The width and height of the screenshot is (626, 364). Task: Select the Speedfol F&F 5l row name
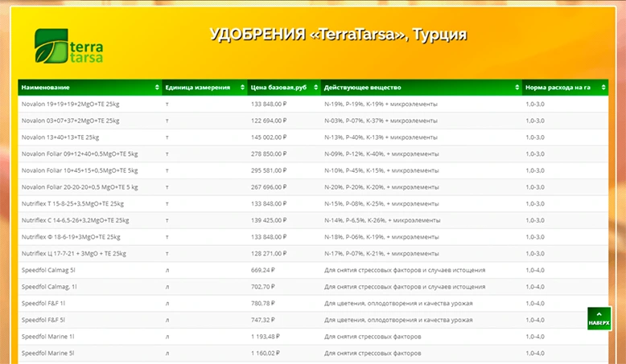tap(43, 320)
